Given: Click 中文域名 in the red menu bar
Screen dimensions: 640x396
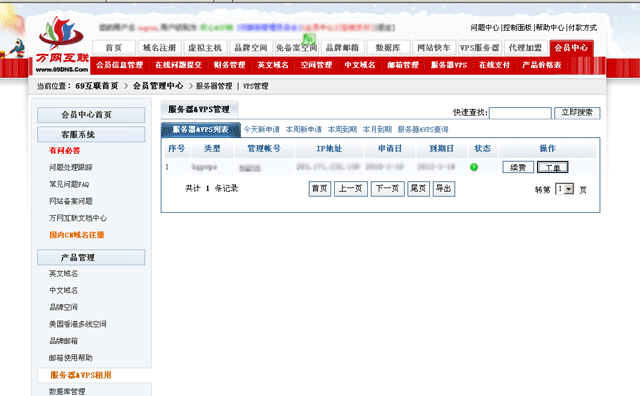Looking at the screenshot, I should (x=360, y=65).
